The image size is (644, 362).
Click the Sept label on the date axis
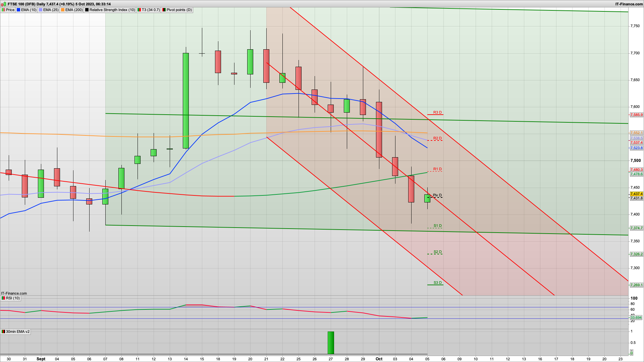(x=41, y=359)
